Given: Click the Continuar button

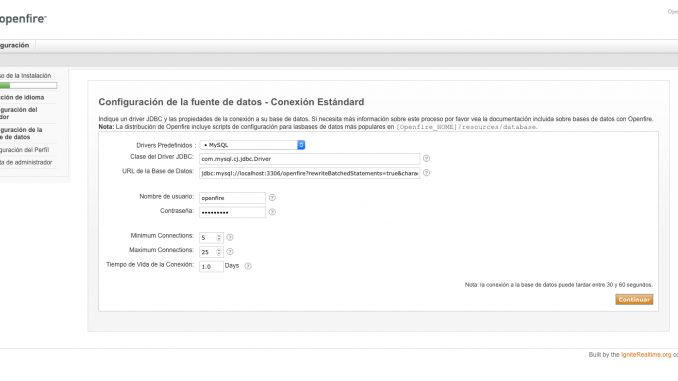Looking at the screenshot, I should click(x=634, y=299).
